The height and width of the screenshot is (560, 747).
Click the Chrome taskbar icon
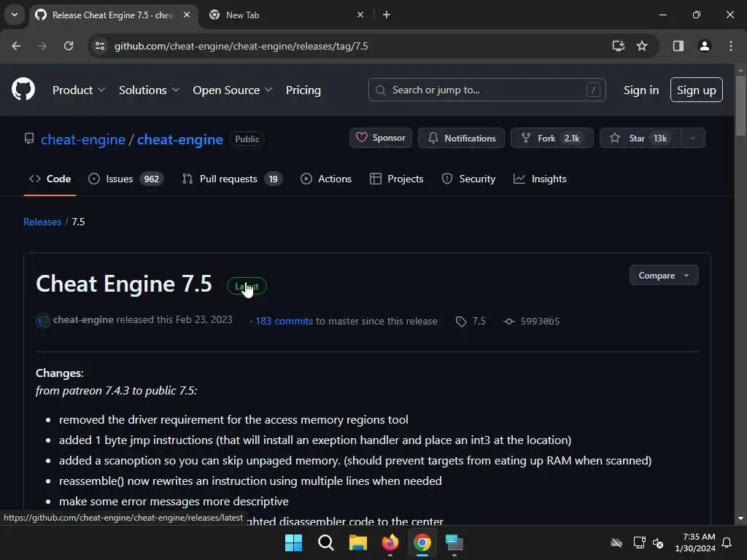click(x=422, y=542)
